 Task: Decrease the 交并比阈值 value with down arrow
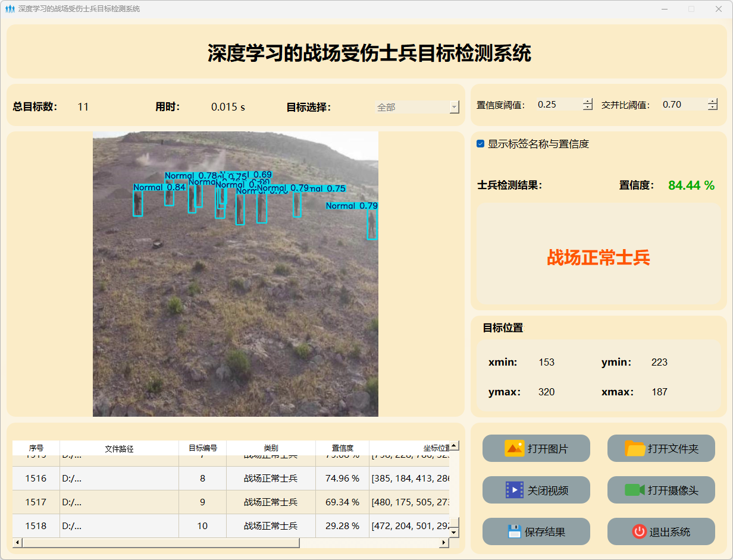click(x=712, y=108)
